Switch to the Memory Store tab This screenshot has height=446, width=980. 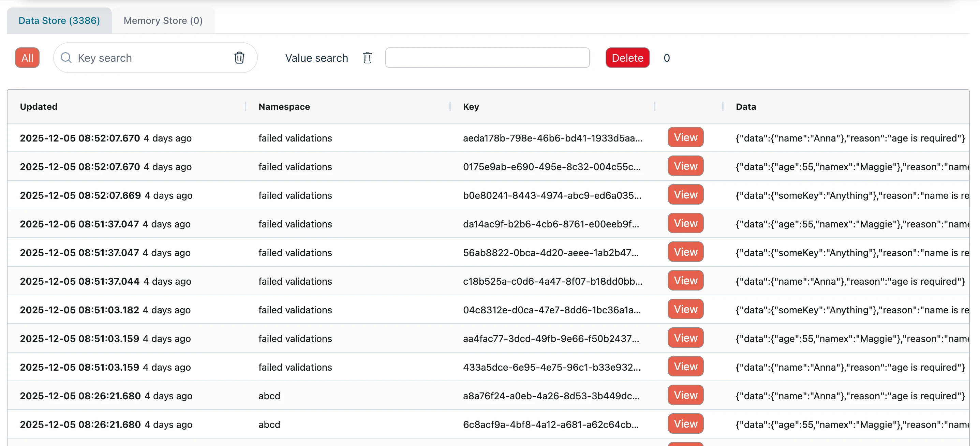[x=163, y=20]
